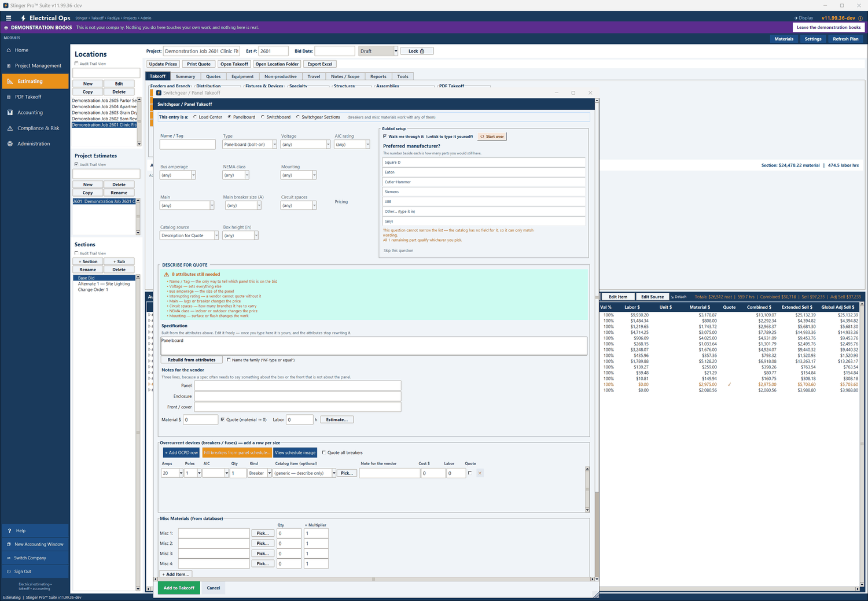This screenshot has width=868, height=601.
Task: Click the Help question mark icon
Action: [x=9, y=530]
